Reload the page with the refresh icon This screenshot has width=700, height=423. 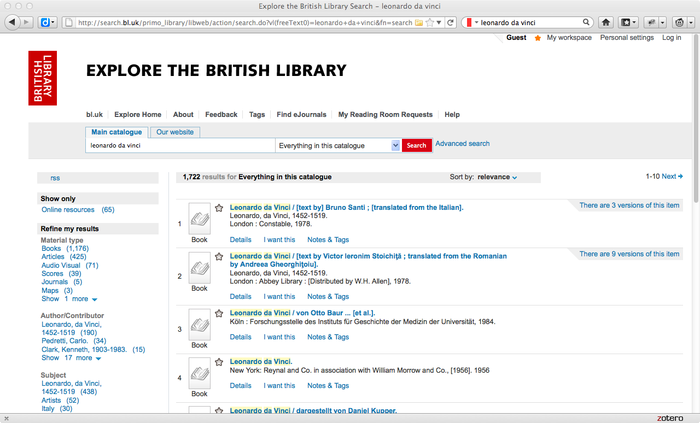[x=451, y=22]
